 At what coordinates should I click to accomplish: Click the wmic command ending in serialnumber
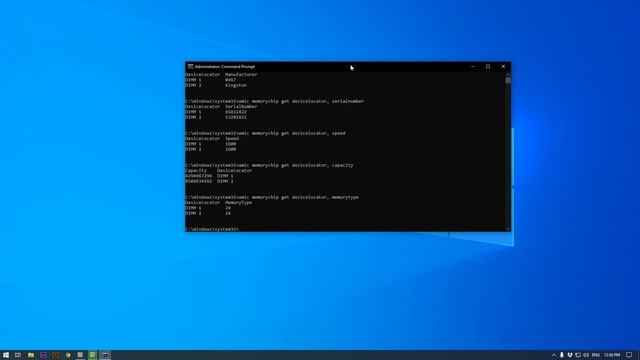coord(300,101)
